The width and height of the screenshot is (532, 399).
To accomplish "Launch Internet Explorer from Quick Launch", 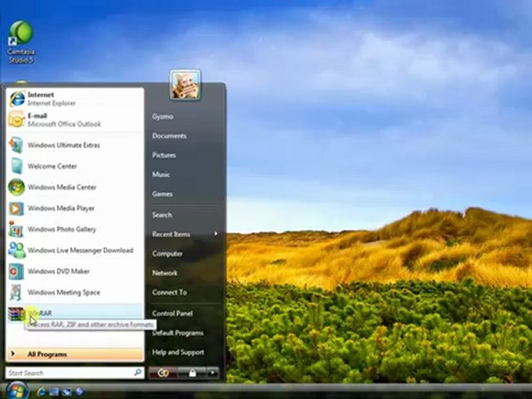I will point(41,392).
